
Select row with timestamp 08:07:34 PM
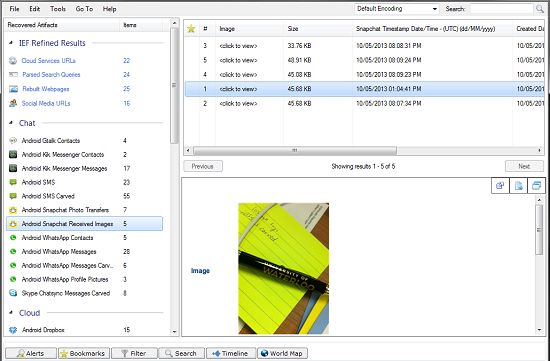365,103
